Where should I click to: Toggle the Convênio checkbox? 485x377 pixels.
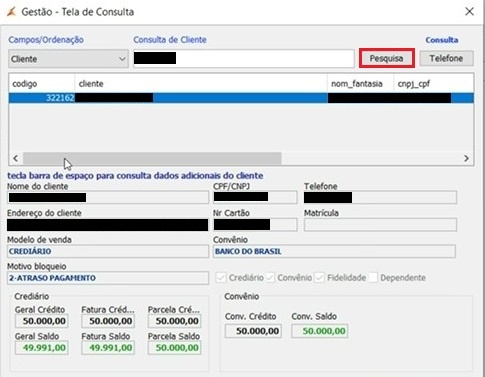[x=270, y=278]
